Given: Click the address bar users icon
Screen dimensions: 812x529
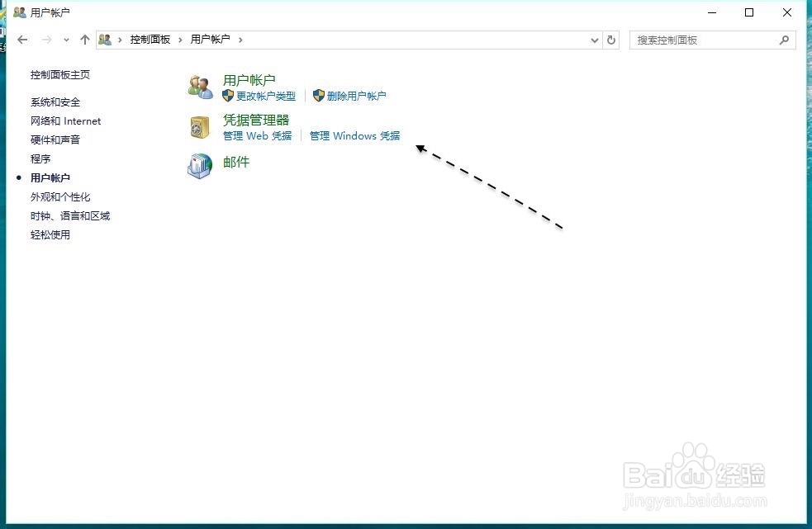Looking at the screenshot, I should click(x=105, y=40).
